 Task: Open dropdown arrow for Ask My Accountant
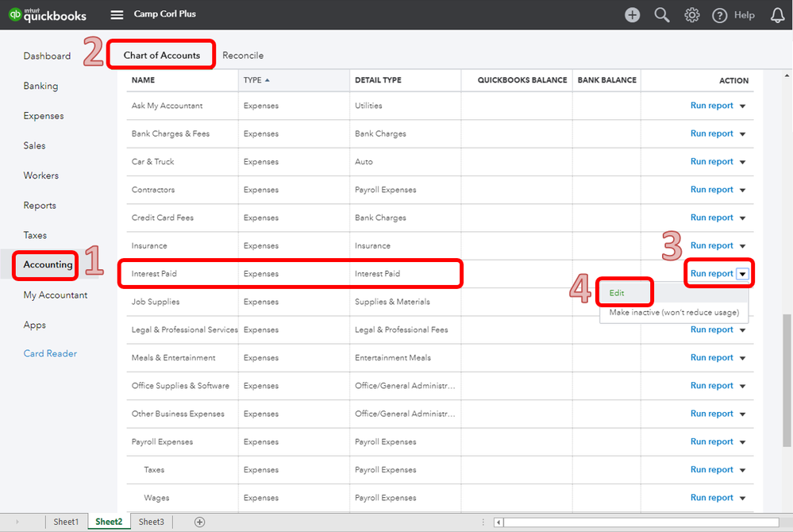click(x=742, y=106)
